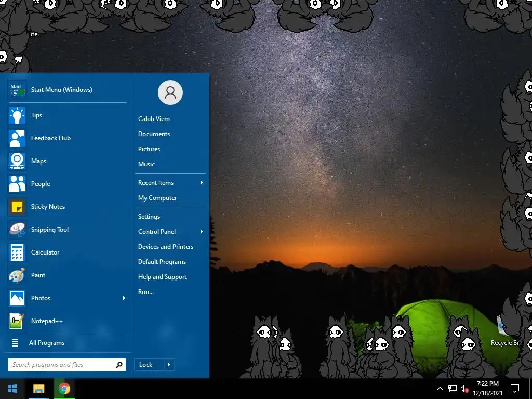
Task: Open Feedback Hub icon
Action: 17,138
